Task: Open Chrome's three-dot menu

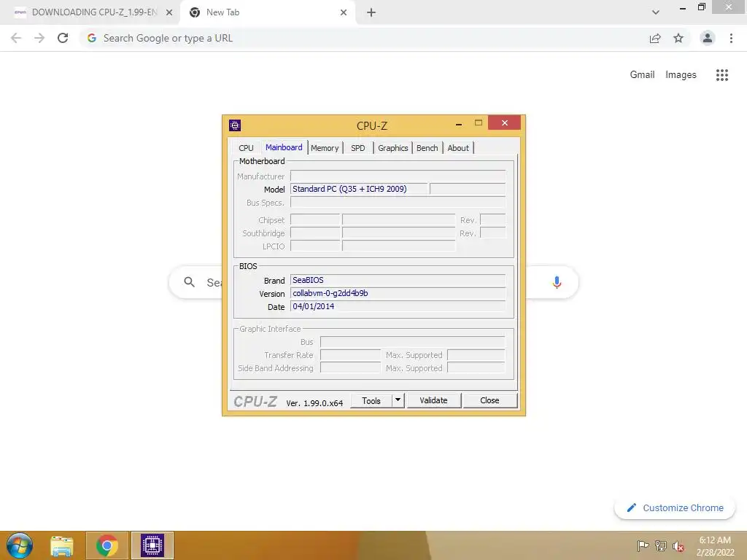Action: [x=731, y=38]
